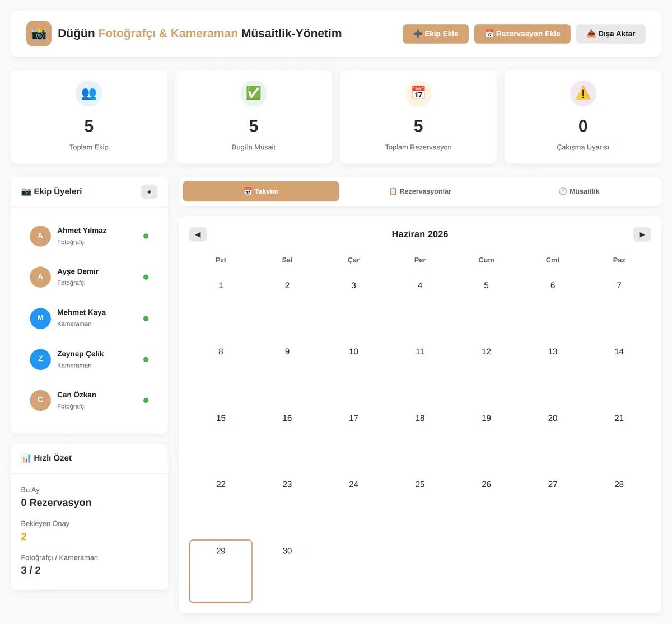Click the Cmt weekday header
The height and width of the screenshot is (624, 672).
click(x=553, y=260)
